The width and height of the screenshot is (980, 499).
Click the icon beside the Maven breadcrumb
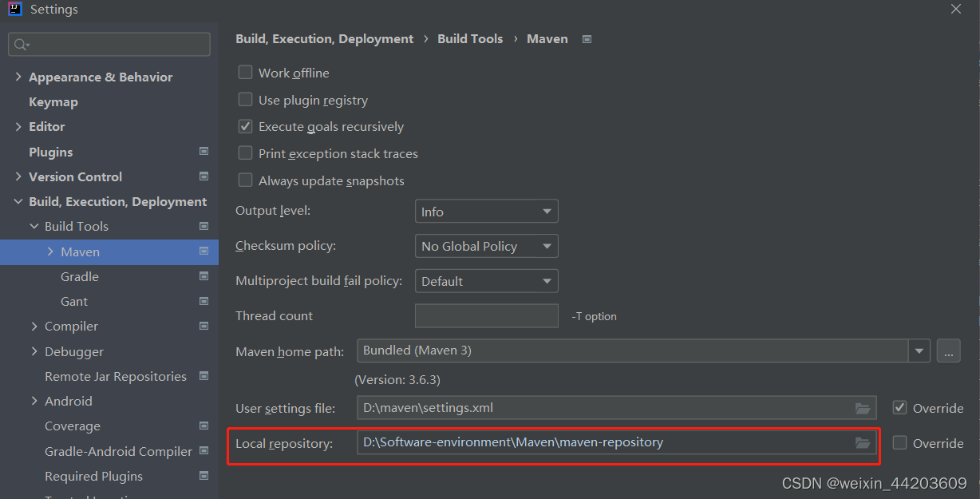[587, 38]
